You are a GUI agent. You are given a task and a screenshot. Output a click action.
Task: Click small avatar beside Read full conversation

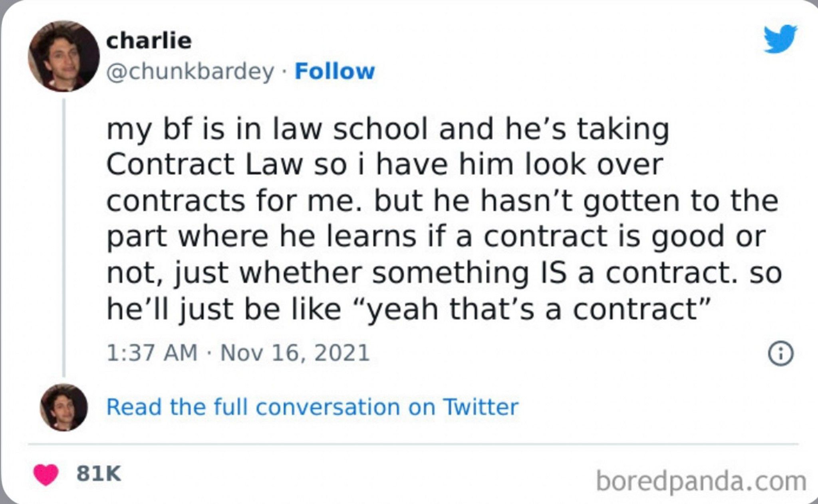64,407
